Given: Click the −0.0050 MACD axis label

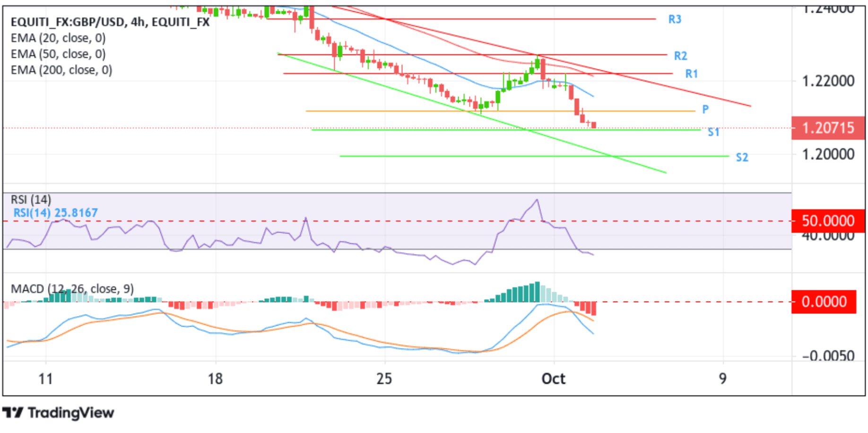Looking at the screenshot, I should pyautogui.click(x=828, y=355).
